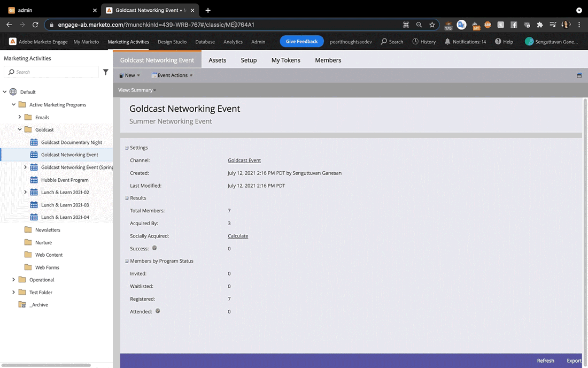Click the Newsletters folder icon
Image resolution: width=588 pixels, height=368 pixels.
28,229
